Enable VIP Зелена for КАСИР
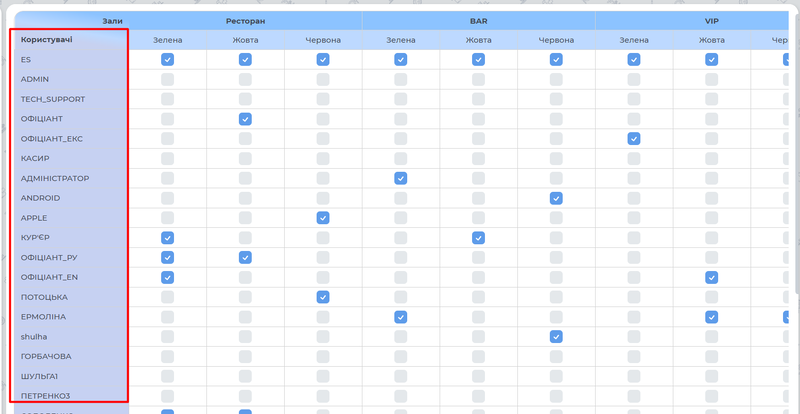Screen dimensions: 800x414 coord(634,159)
